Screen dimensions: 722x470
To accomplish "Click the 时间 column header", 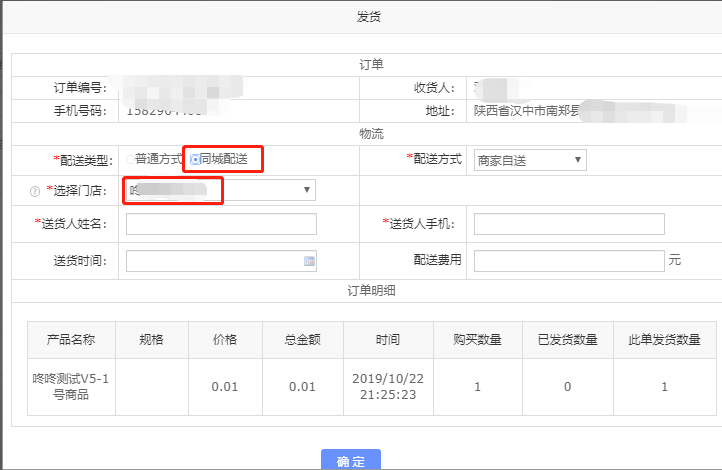I will (388, 340).
